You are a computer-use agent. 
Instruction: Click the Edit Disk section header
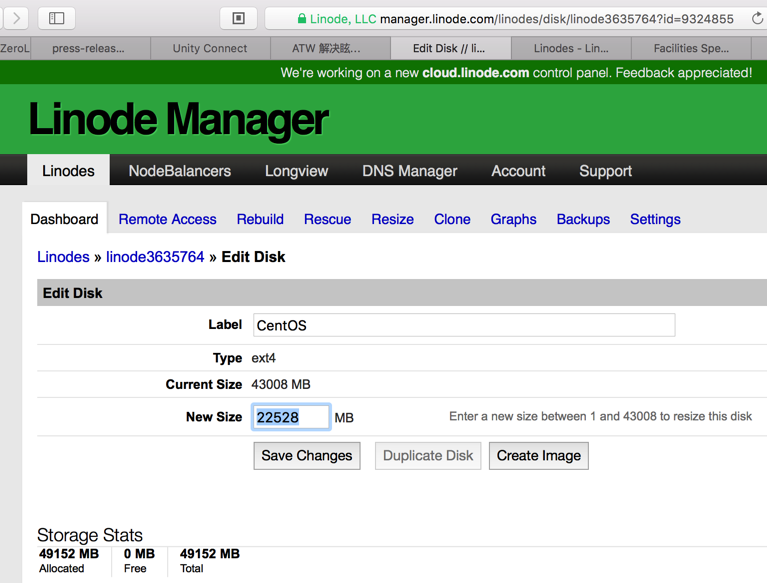click(x=402, y=293)
